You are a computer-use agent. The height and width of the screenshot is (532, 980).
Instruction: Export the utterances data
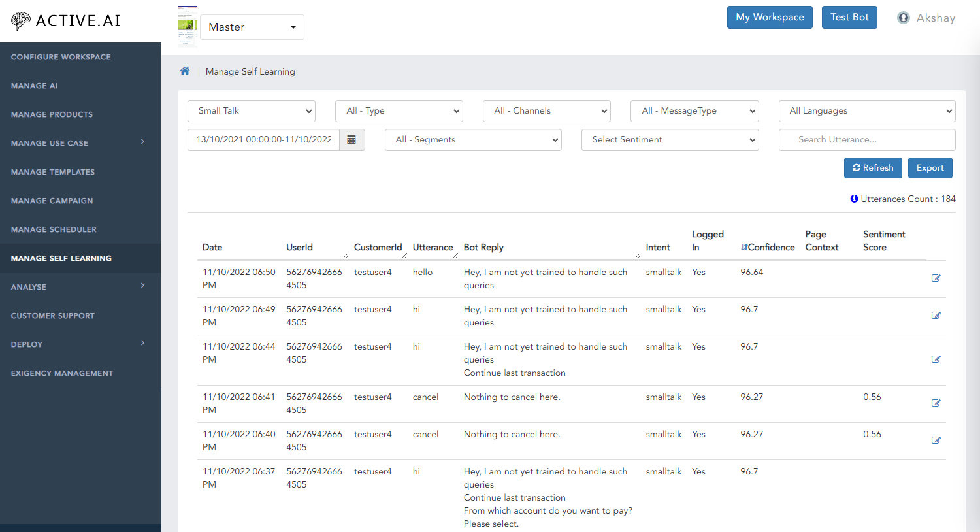tap(930, 168)
